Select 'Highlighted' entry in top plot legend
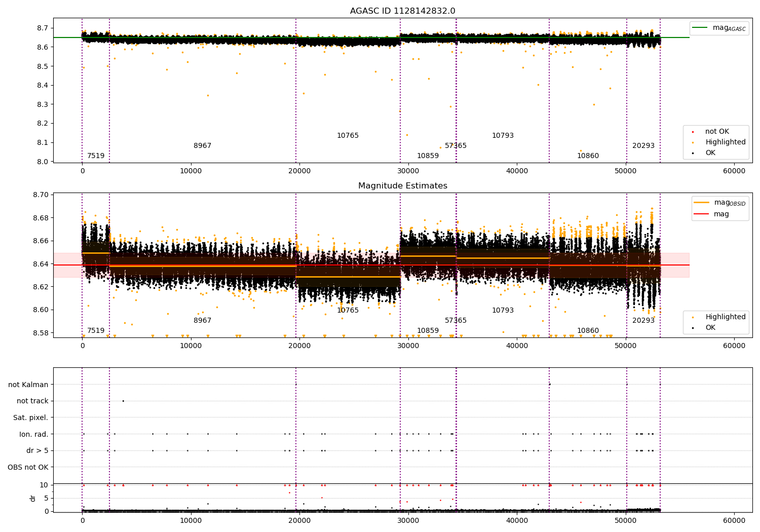Image resolution: width=760 pixels, height=532 pixels. point(720,142)
